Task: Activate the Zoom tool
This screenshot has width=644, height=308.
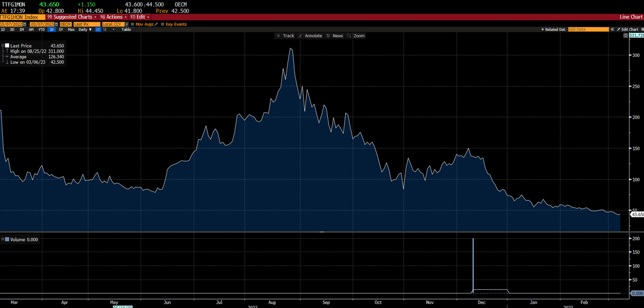Action: click(x=356, y=35)
